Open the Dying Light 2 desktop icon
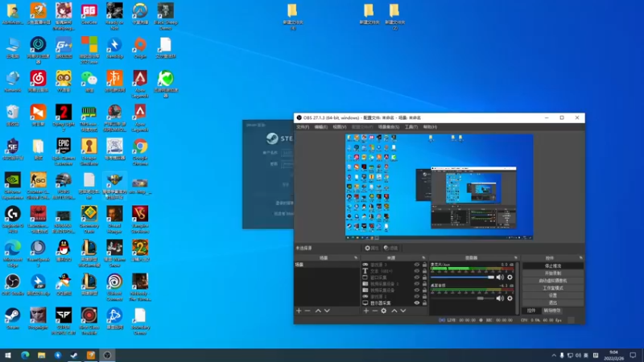644x362 pixels. (x=64, y=117)
